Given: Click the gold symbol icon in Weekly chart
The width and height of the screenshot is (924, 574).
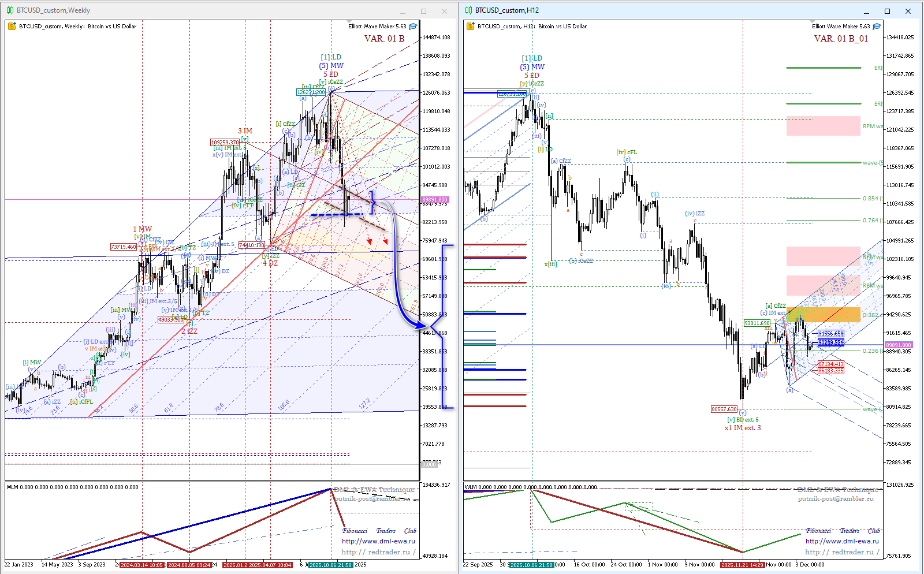Looking at the screenshot, I should 12,27.
